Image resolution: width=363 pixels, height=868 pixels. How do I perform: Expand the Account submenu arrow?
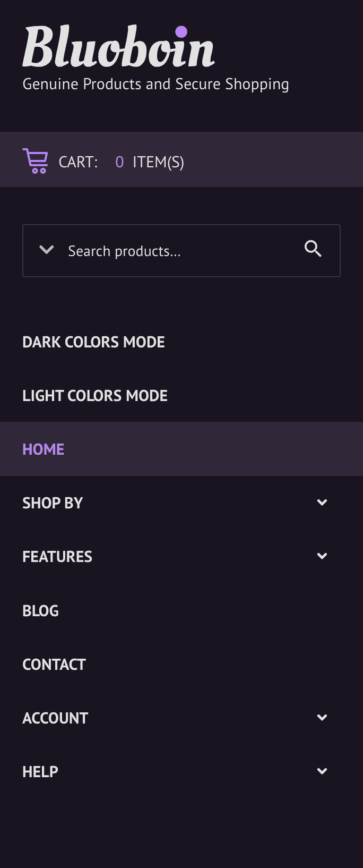322,718
